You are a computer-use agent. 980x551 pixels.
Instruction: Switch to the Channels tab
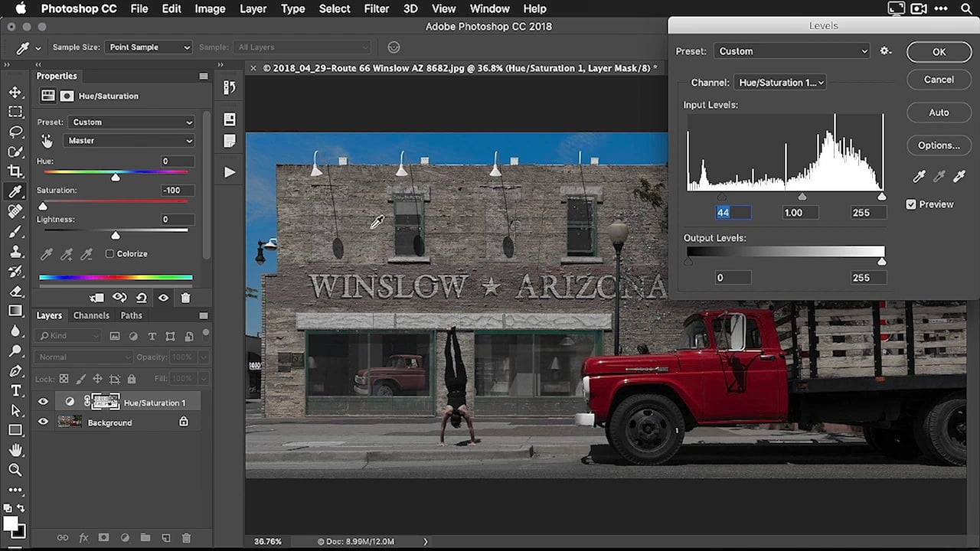coord(91,315)
